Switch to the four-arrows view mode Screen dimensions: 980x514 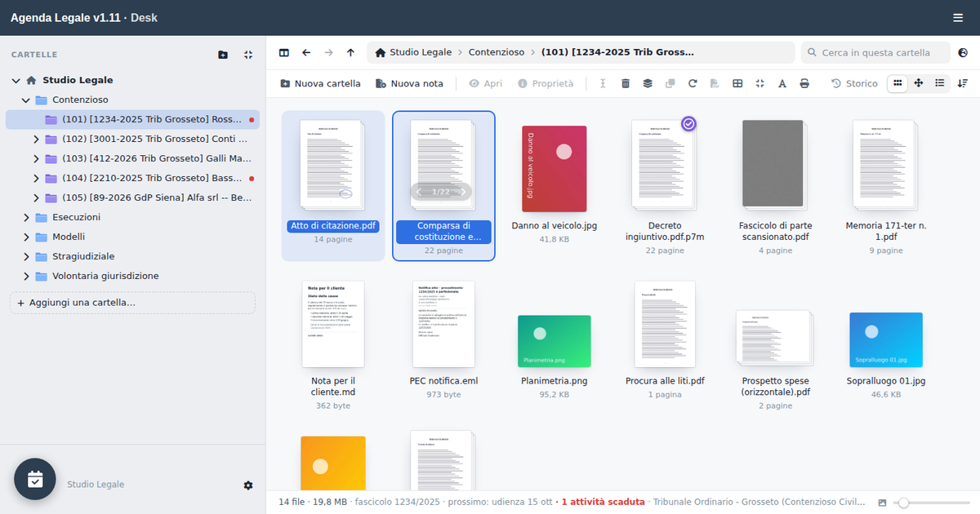tap(919, 83)
